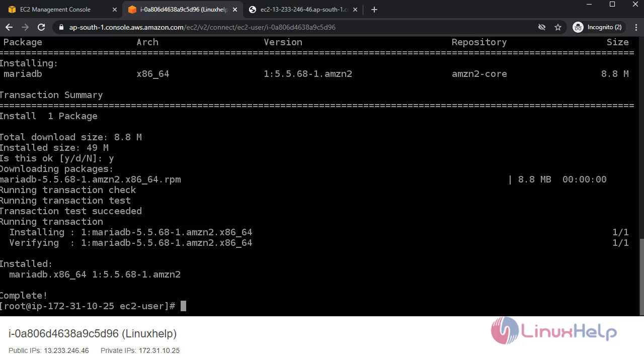Click the terminal prompt cursor
Viewport: 644px width, 362px height.
point(184,306)
